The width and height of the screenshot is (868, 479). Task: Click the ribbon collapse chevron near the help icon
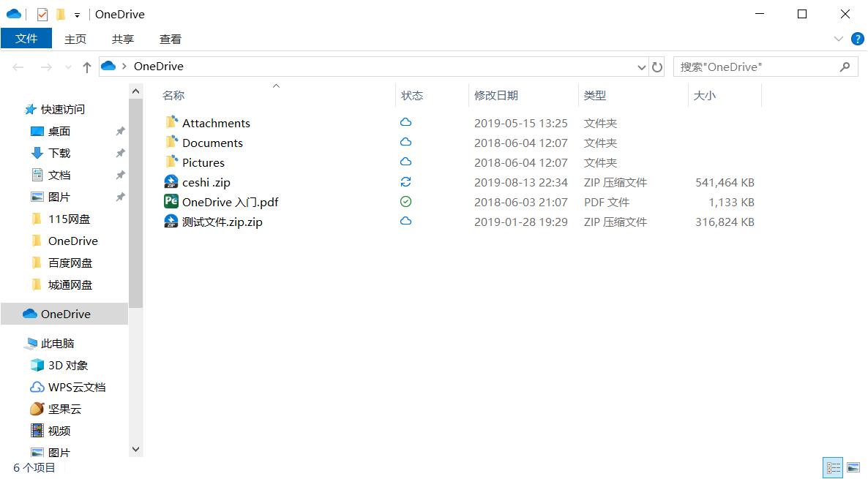tap(839, 39)
